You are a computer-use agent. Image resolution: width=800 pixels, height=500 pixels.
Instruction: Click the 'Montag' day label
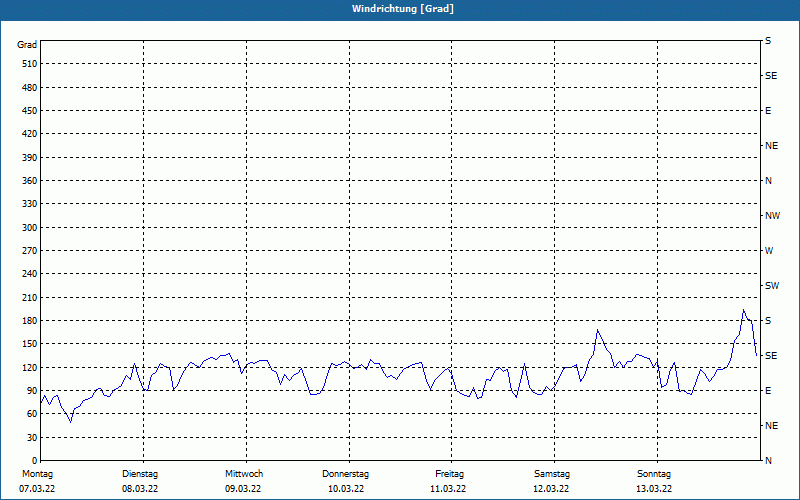coord(37,474)
